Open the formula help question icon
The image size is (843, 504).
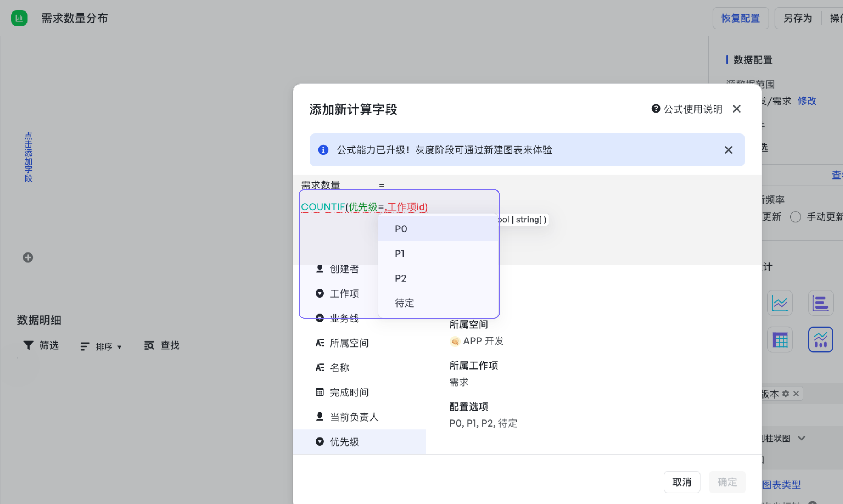[x=656, y=109]
